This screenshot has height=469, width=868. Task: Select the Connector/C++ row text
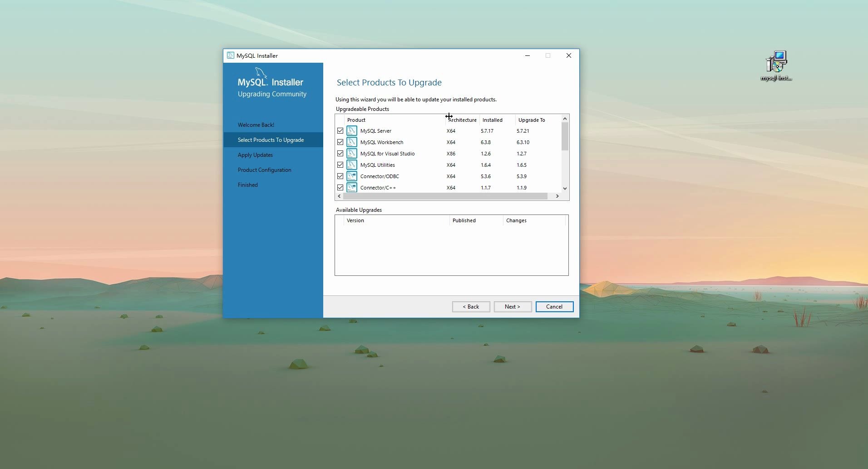tap(378, 188)
